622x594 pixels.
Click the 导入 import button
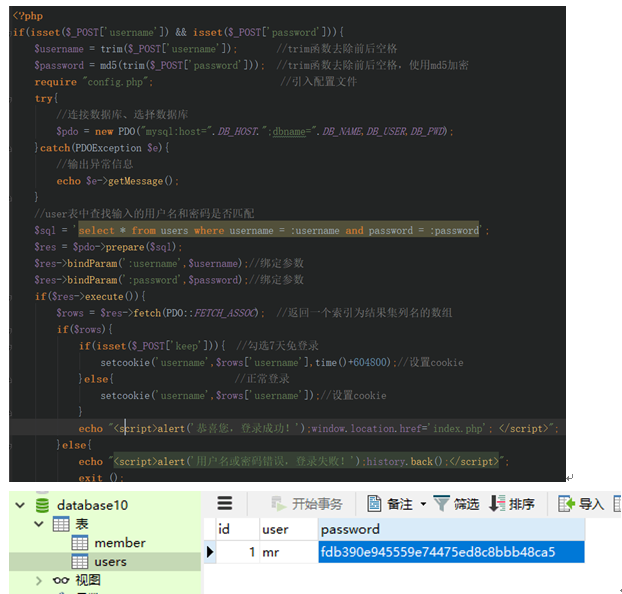(x=581, y=504)
